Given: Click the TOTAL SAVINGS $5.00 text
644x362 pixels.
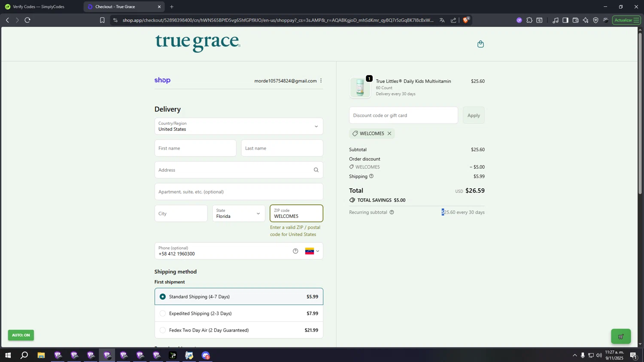Looking at the screenshot, I should coord(381,200).
